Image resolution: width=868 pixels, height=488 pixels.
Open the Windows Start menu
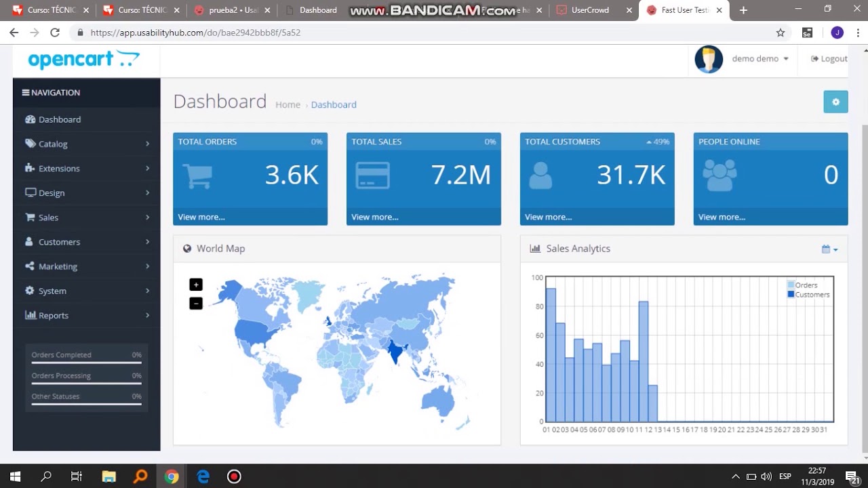click(15, 476)
